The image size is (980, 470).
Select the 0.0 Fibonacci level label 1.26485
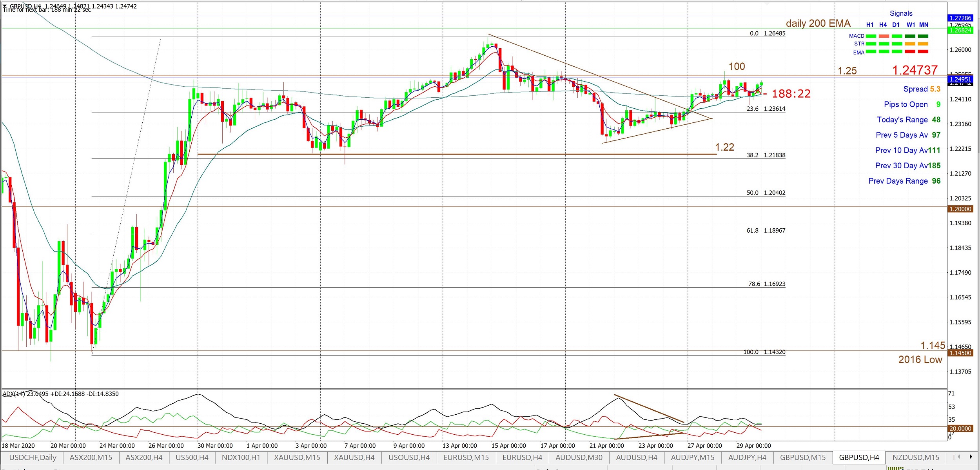(x=768, y=34)
